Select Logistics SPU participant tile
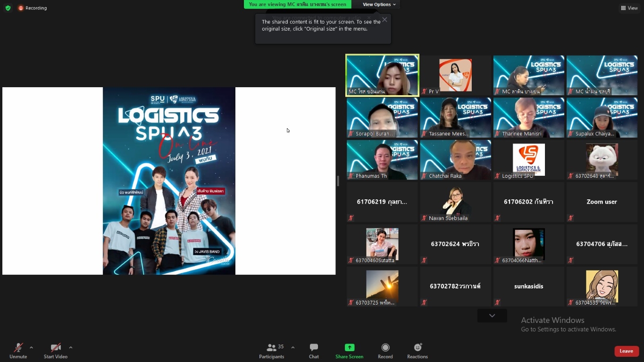The width and height of the screenshot is (644, 362). (x=529, y=160)
